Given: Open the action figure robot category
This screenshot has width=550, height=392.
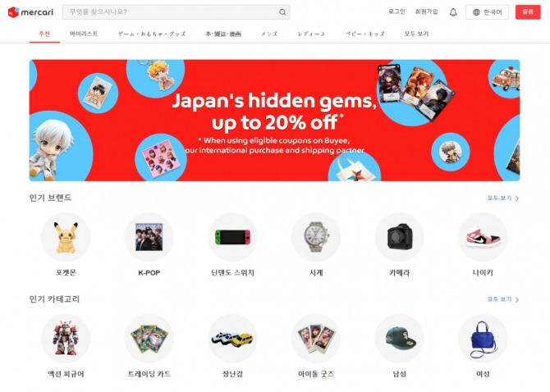Looking at the screenshot, I should pyautogui.click(x=66, y=339).
